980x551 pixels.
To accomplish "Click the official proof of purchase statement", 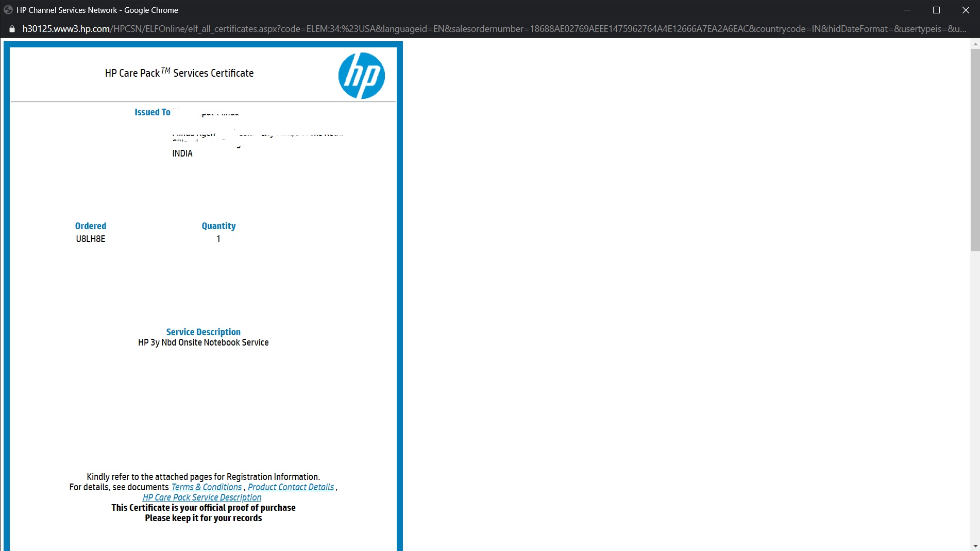I will click(x=203, y=507).
